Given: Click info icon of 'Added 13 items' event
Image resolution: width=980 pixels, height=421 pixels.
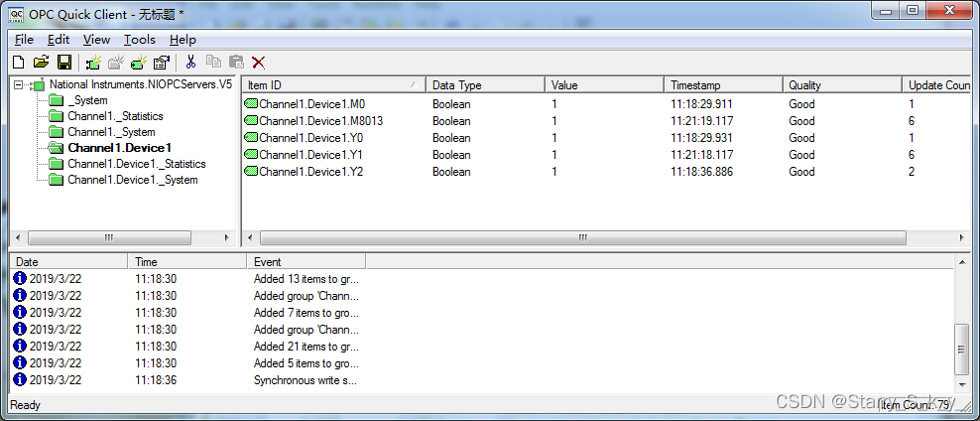Looking at the screenshot, I should point(20,278).
